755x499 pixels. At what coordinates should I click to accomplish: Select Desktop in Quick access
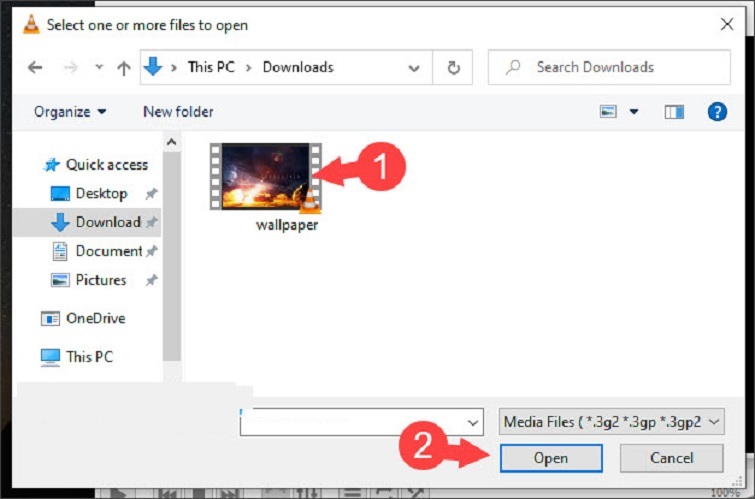(101, 193)
